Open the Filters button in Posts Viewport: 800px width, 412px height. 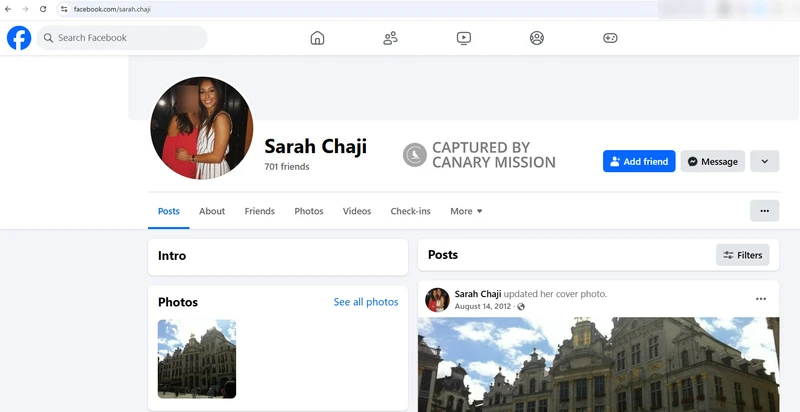[742, 255]
